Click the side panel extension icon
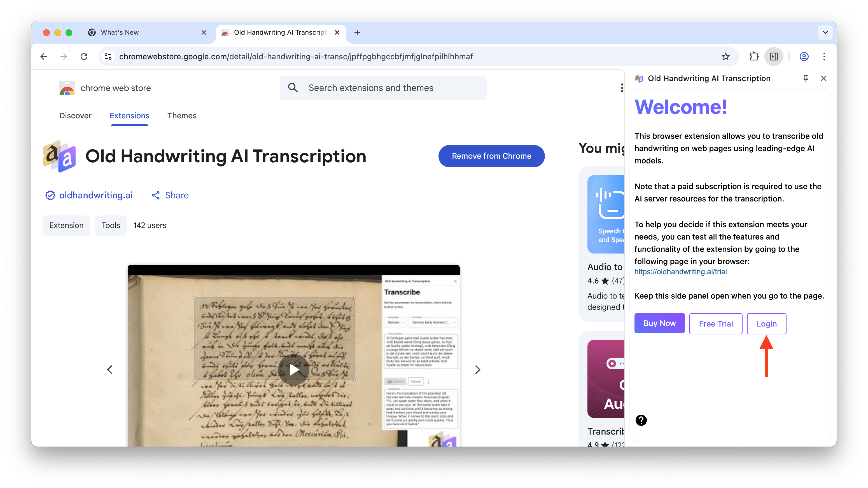Viewport: 868px width, 488px height. point(639,78)
